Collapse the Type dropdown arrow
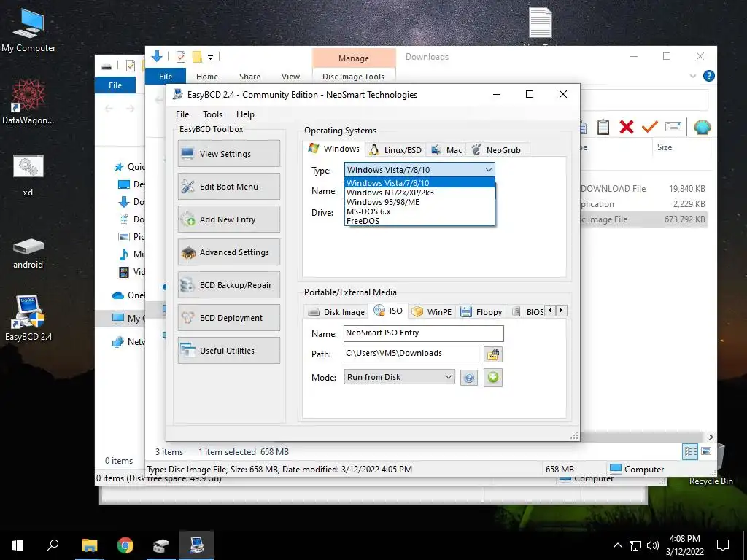 coord(488,169)
